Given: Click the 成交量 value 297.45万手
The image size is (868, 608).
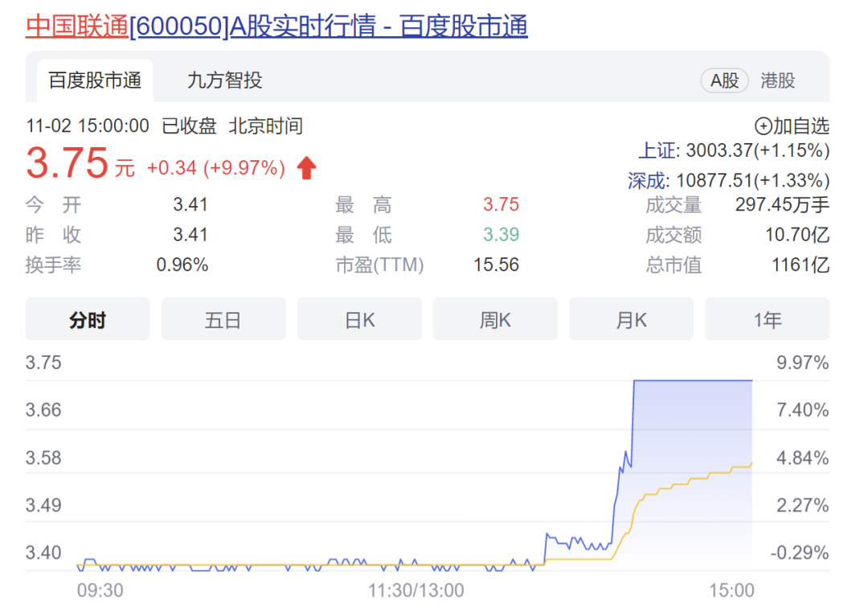Looking at the screenshot, I should pyautogui.click(x=782, y=205).
